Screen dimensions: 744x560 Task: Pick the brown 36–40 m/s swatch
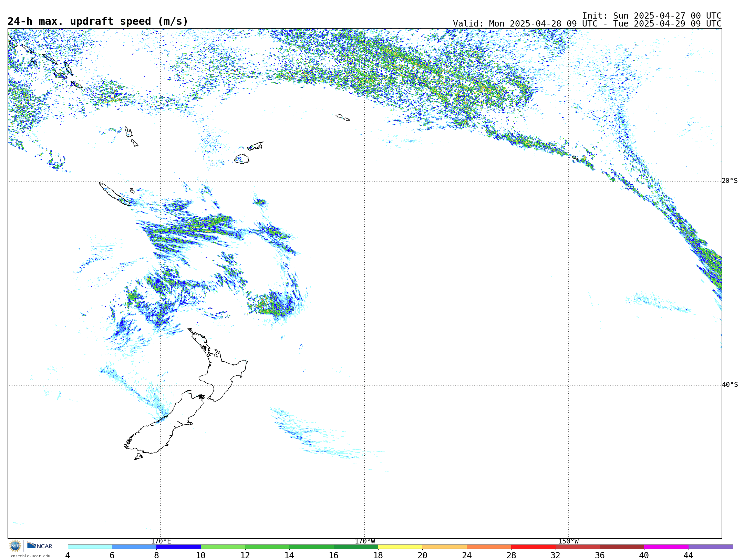[622, 547]
